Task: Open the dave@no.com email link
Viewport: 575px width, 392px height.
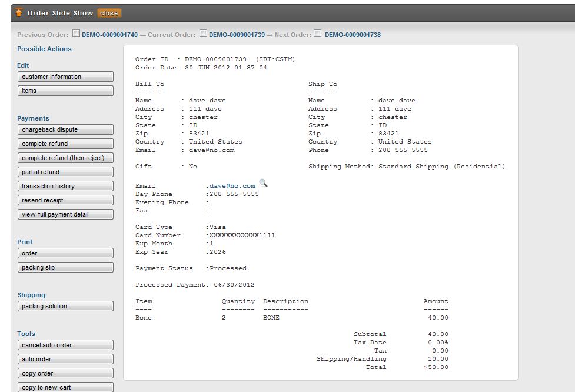Action: pos(232,186)
